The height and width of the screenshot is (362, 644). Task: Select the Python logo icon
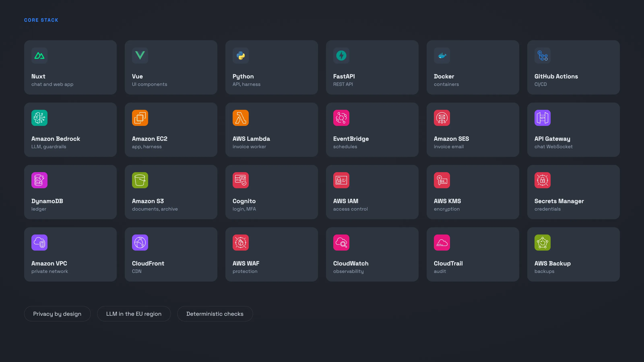coord(240,56)
